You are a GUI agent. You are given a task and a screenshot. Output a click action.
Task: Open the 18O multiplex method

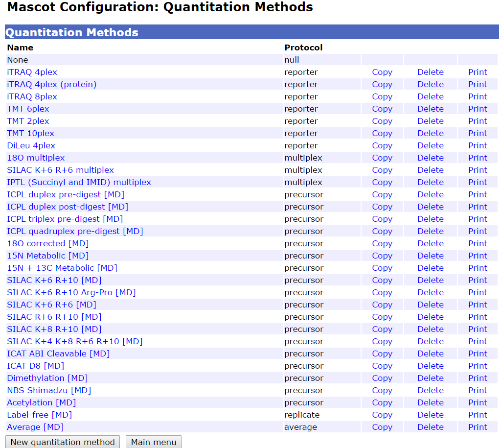coord(36,158)
